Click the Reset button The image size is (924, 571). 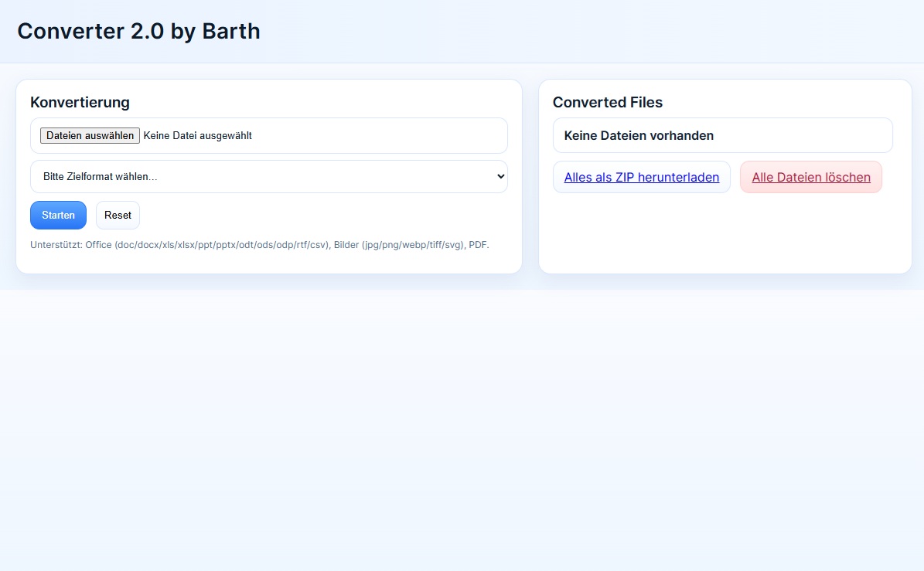[x=118, y=216]
